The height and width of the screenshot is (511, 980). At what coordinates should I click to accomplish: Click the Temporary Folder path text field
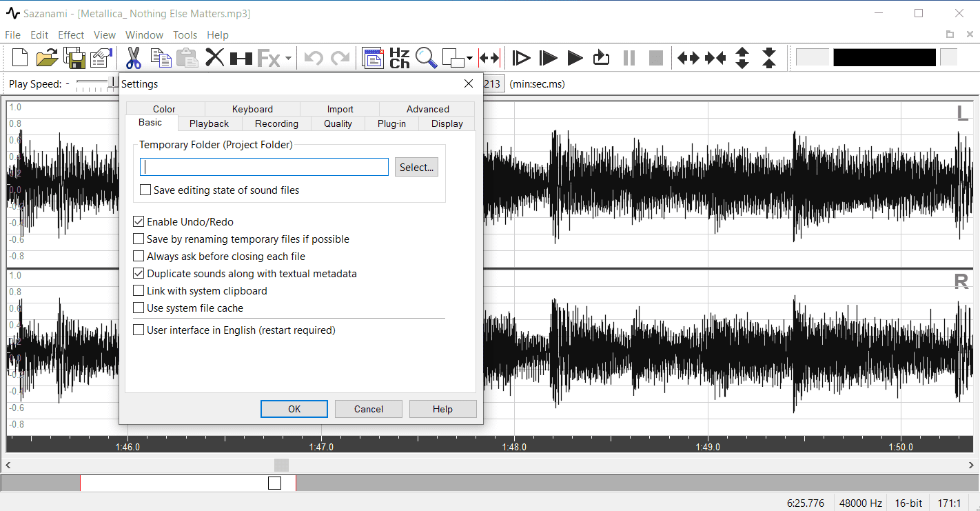coord(264,168)
